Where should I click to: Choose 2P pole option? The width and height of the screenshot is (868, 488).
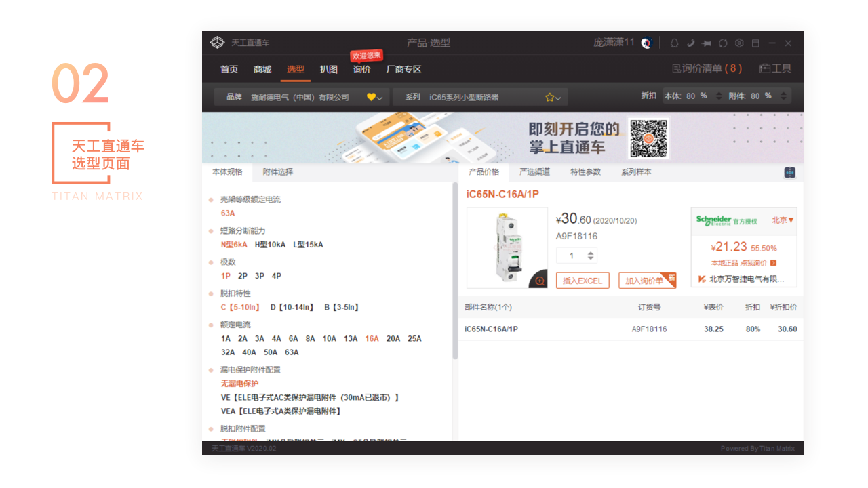point(243,276)
